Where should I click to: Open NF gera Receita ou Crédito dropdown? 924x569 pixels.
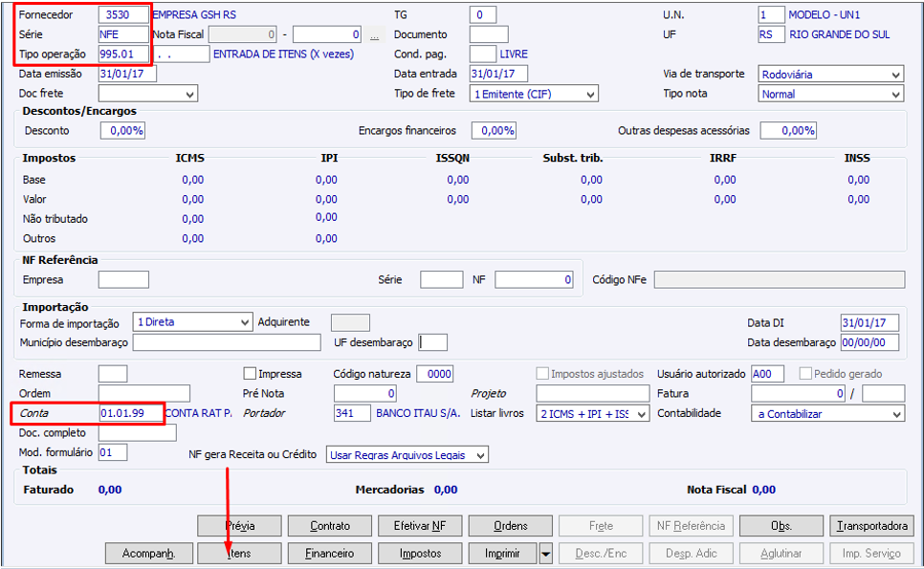point(407,455)
